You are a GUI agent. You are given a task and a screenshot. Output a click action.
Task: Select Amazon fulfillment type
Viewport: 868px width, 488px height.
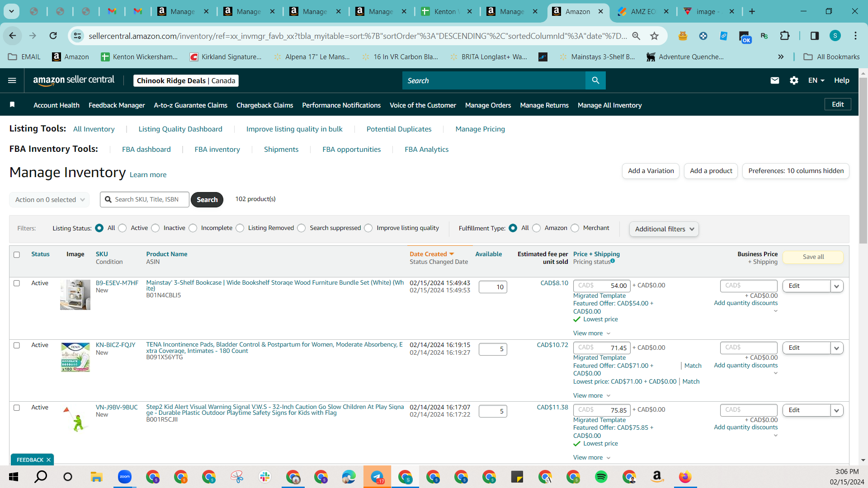pos(537,228)
